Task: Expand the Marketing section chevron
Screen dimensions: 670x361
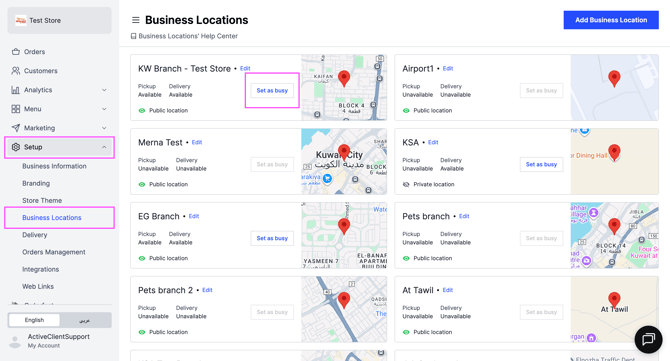Action: [x=104, y=128]
